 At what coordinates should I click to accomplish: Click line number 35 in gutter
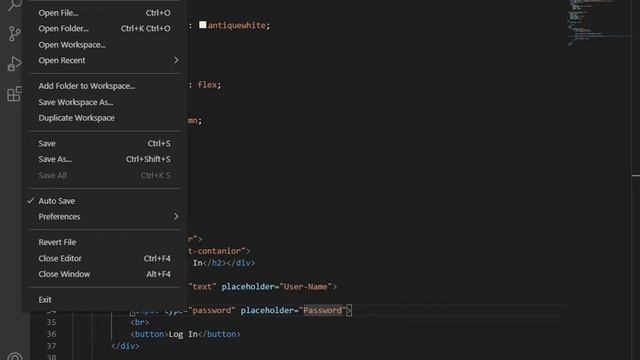(51, 322)
